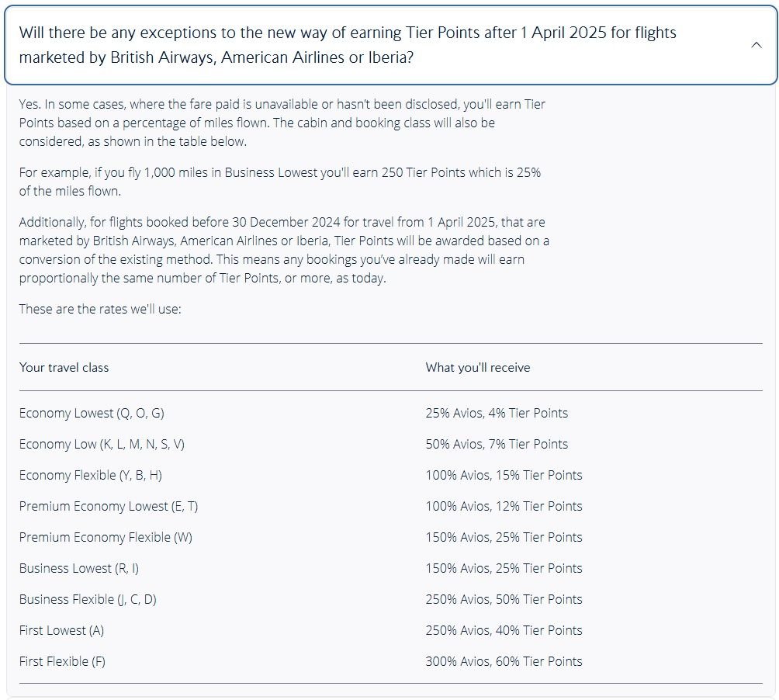Click the '100% Avios, 12% Tier Points' value
This screenshot has height=700, width=779.
tap(504, 506)
